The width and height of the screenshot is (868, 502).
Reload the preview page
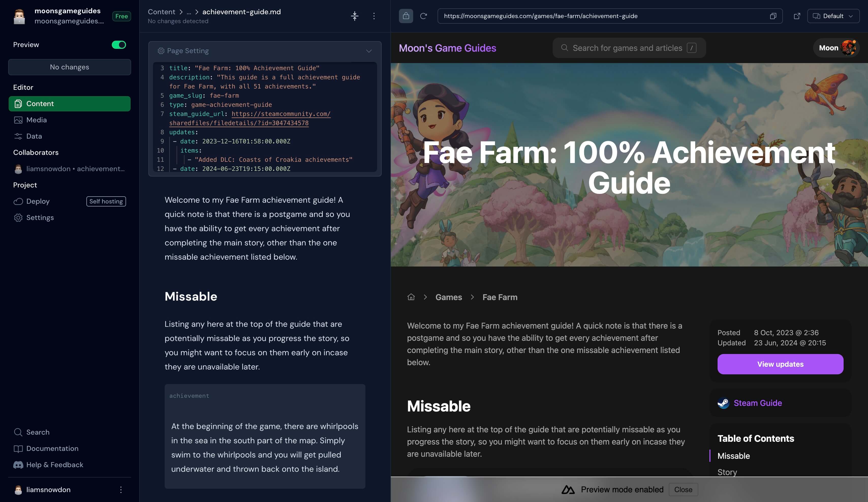pyautogui.click(x=424, y=16)
